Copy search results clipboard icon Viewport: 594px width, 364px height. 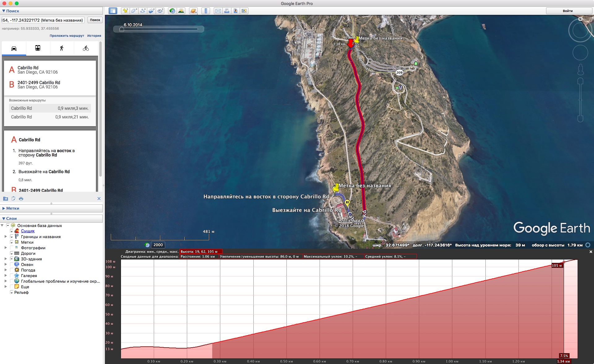click(x=13, y=199)
